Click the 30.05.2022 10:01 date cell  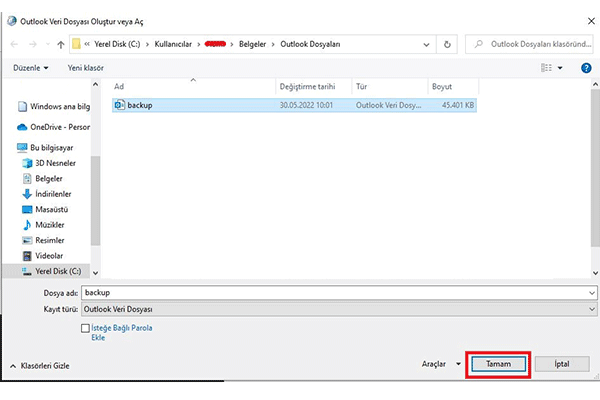click(x=306, y=105)
